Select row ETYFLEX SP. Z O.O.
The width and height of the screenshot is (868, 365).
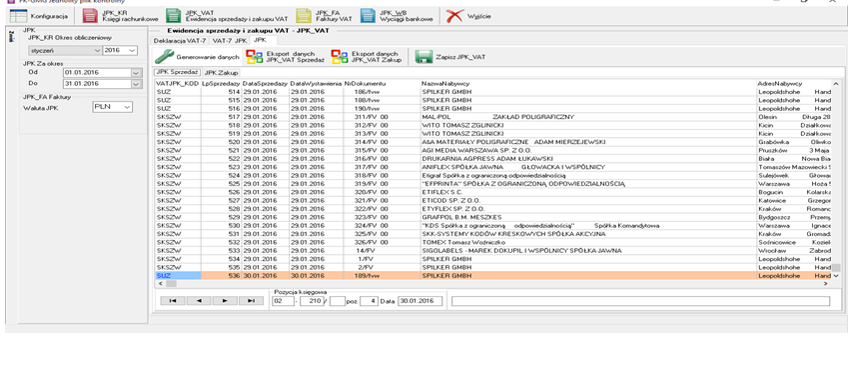493,209
